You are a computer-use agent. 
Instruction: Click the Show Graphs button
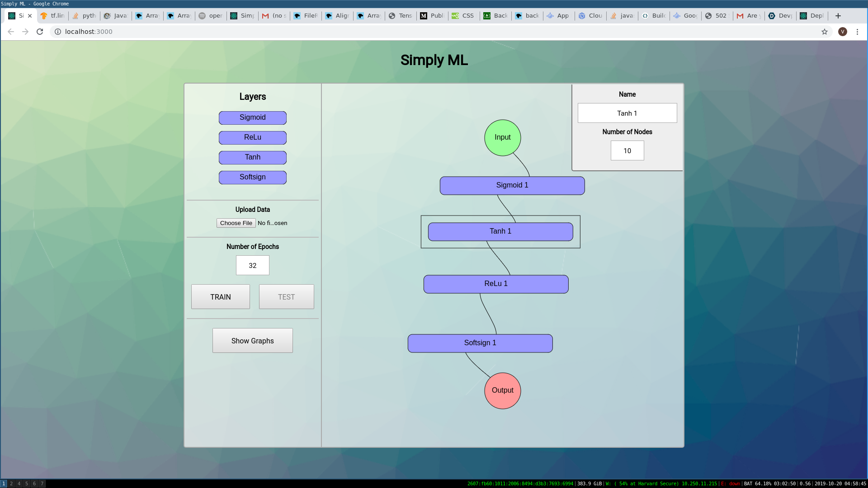pyautogui.click(x=252, y=341)
